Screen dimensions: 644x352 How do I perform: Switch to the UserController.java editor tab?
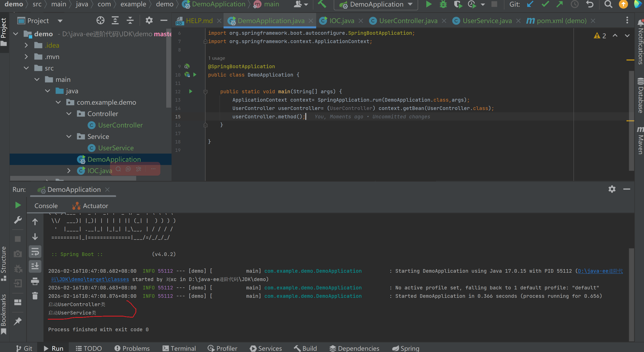[x=408, y=21]
